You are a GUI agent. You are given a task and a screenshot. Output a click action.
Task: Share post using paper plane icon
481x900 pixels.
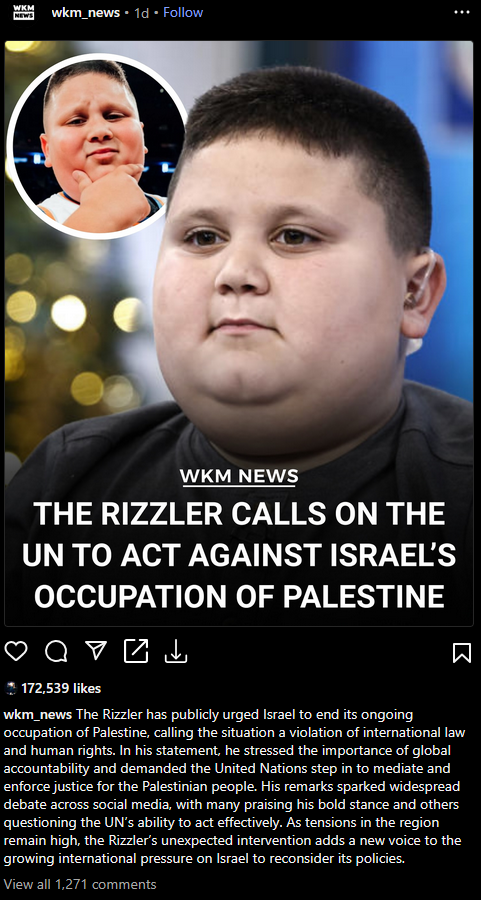tap(96, 650)
